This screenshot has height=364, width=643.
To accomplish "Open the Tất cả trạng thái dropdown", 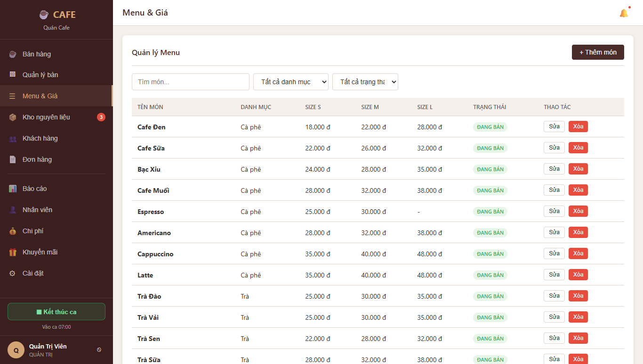I will [x=365, y=82].
